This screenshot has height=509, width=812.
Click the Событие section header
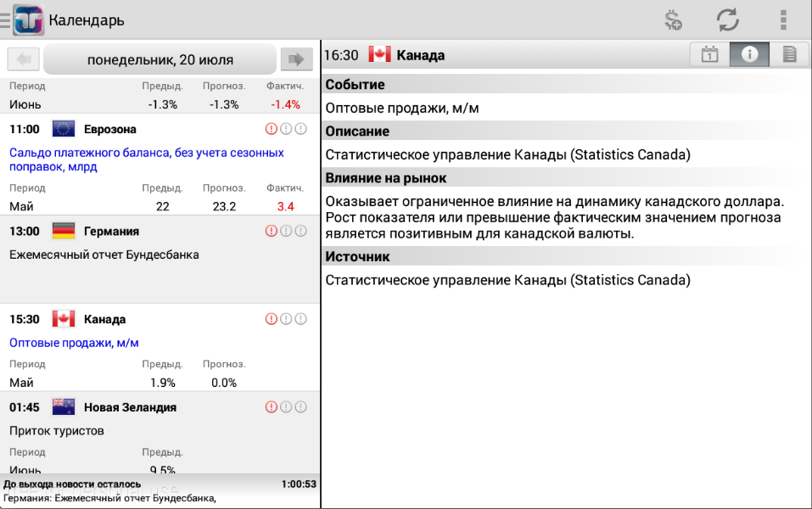(566, 84)
